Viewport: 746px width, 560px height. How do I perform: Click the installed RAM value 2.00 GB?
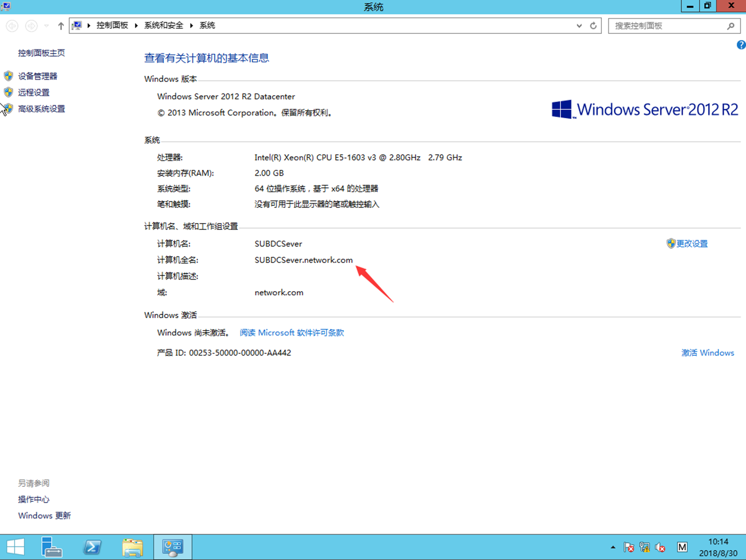269,173
